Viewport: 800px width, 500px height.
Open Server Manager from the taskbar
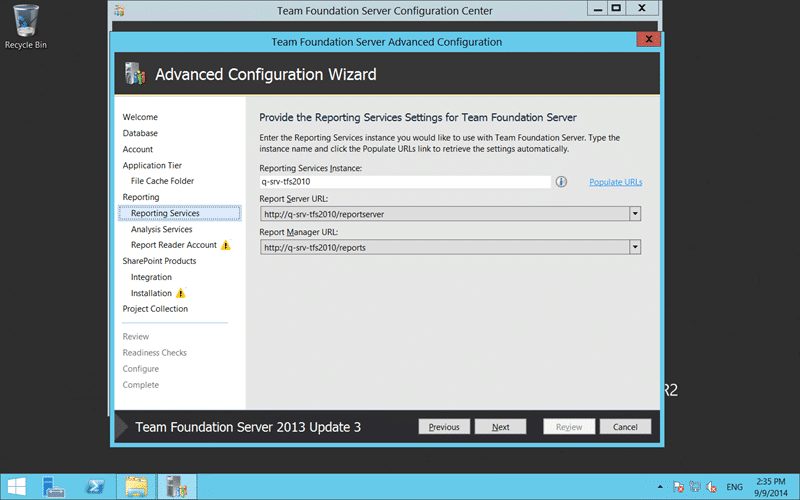click(53, 487)
